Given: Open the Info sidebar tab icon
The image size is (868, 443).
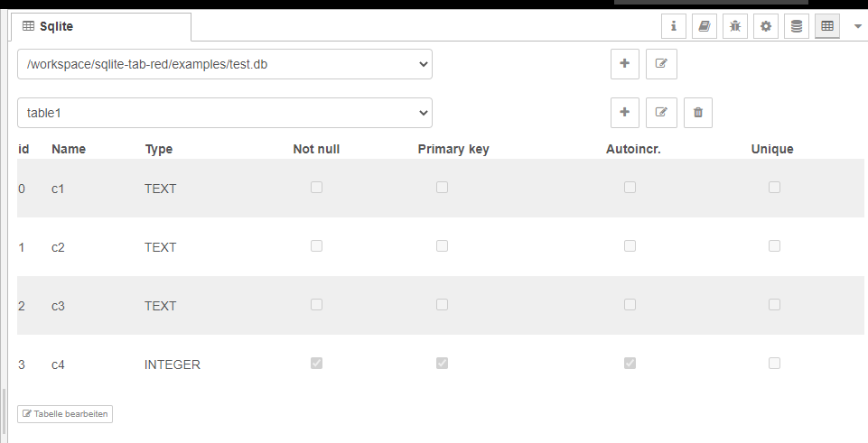Looking at the screenshot, I should pyautogui.click(x=674, y=27).
